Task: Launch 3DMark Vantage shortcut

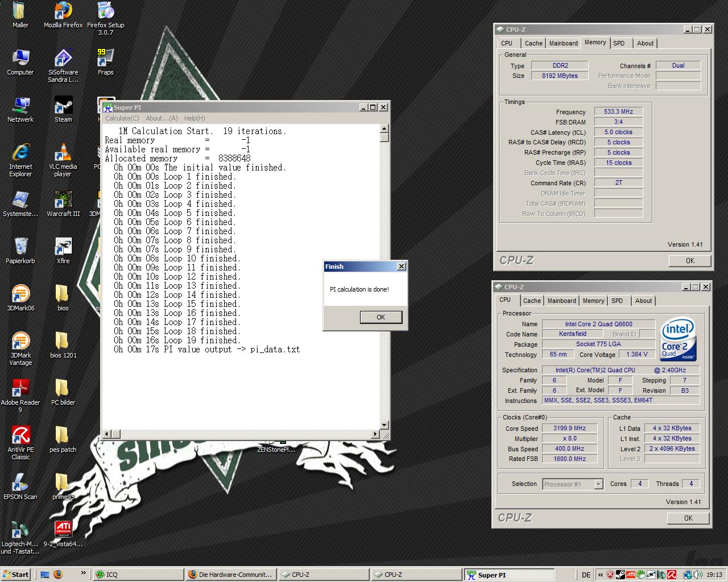Action: tap(20, 349)
